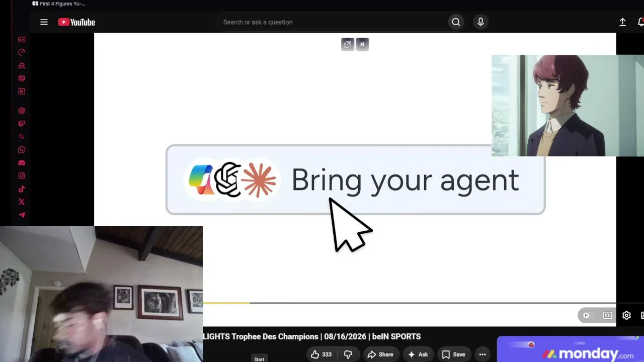
Task: Open the three-dot more actions menu
Action: (x=482, y=354)
